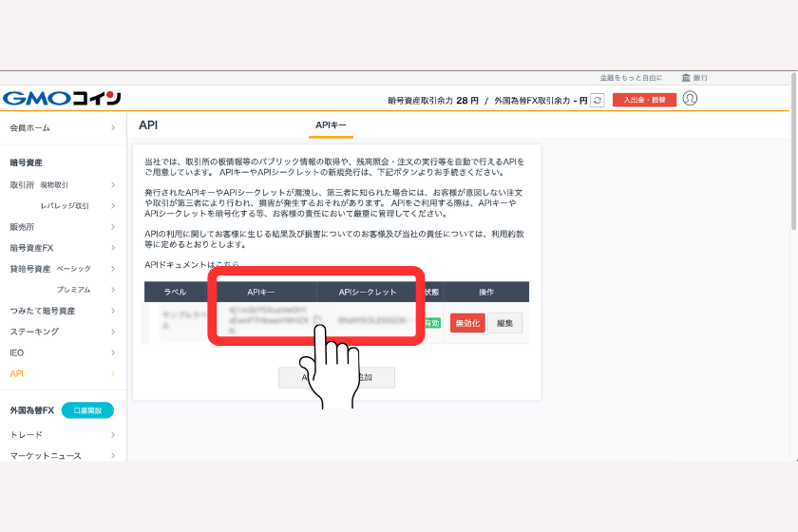
Task: Click the GMO Coin logo
Action: coord(62,99)
